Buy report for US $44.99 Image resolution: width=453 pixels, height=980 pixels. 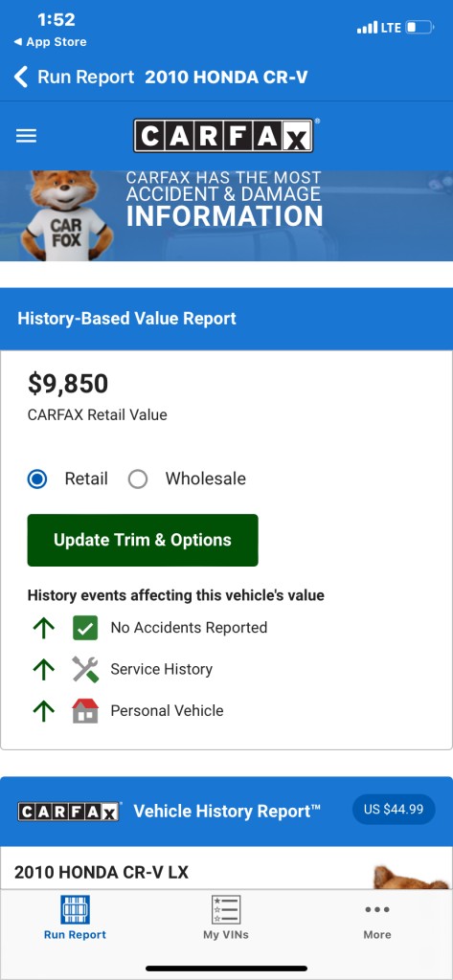[x=394, y=810]
